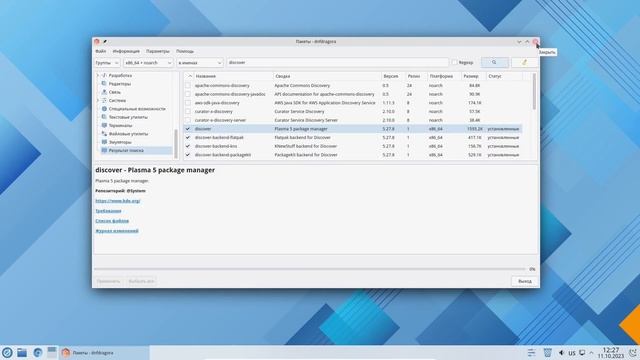Click the Применить button

[109, 281]
